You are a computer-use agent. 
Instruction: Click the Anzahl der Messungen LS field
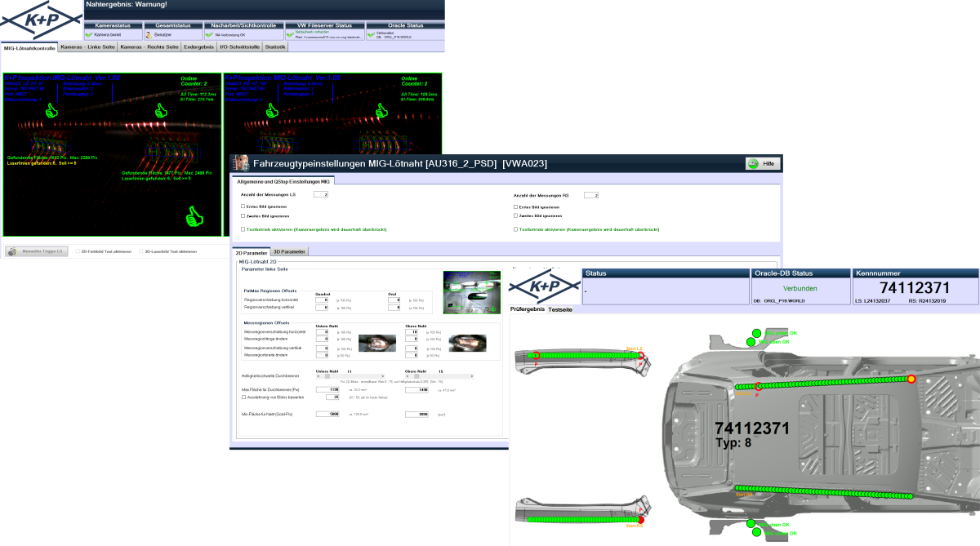pos(321,195)
